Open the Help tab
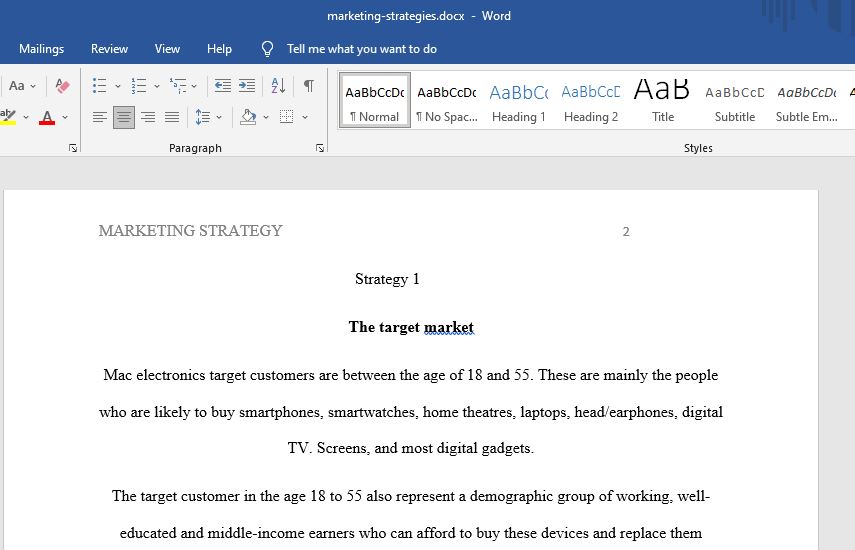Image resolution: width=855 pixels, height=550 pixels. (x=219, y=49)
